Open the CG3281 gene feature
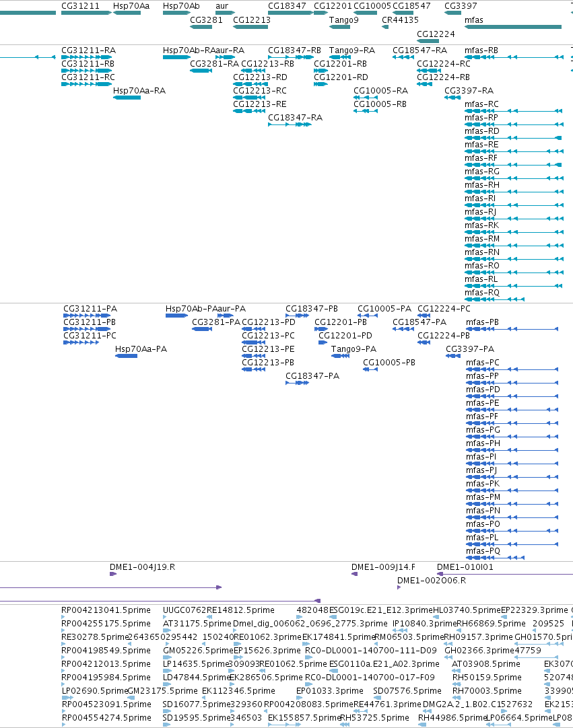 coord(201,27)
